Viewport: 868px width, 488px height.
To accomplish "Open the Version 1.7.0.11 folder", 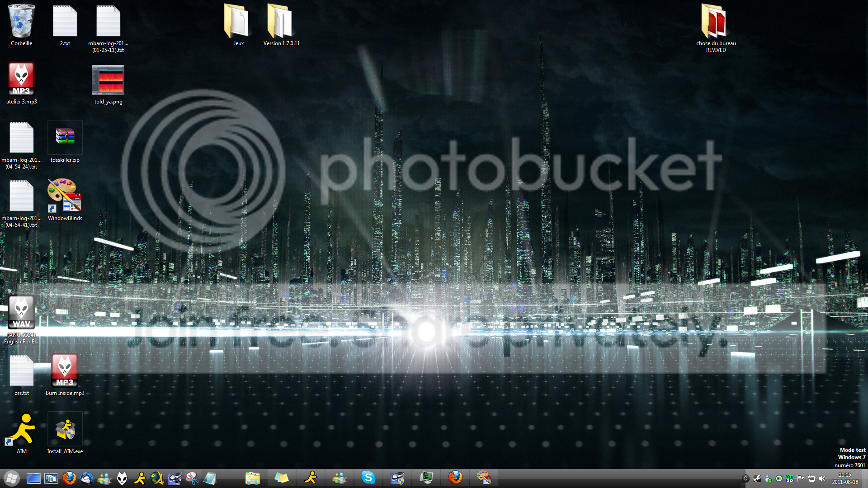I will click(x=281, y=26).
